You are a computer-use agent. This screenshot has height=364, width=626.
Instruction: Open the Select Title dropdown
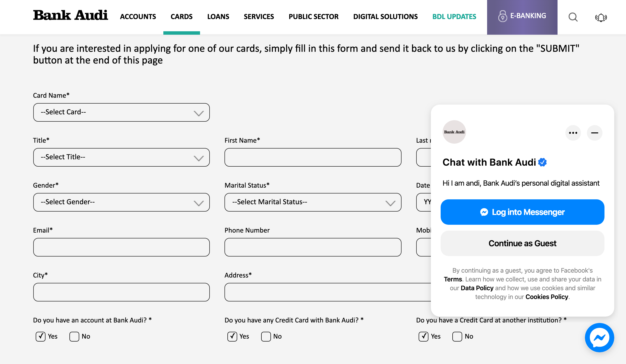tap(121, 157)
